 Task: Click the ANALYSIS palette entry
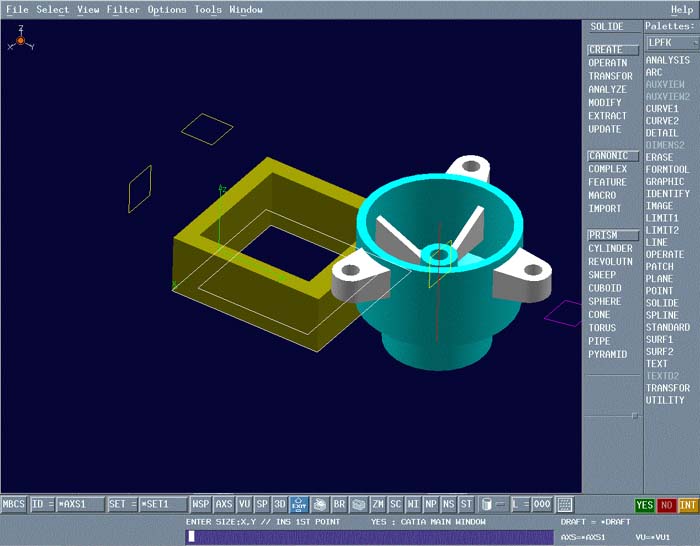coord(667,60)
